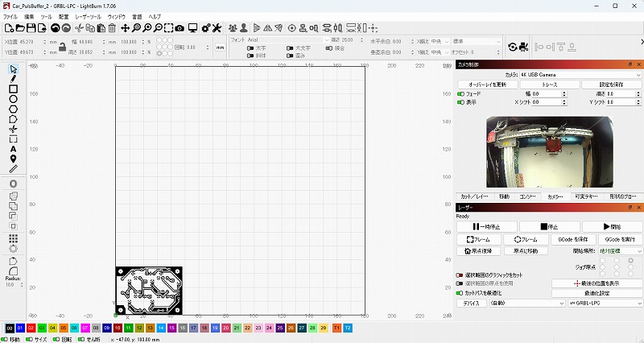This screenshot has width=644, height=343.
Task: Click the Save file icon
Action: [x=31, y=28]
